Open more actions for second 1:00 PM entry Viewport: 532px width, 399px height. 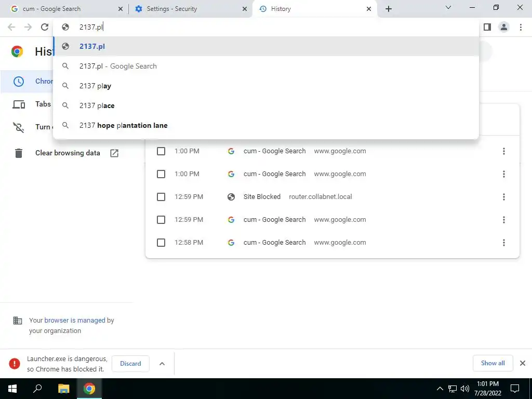coord(504,174)
